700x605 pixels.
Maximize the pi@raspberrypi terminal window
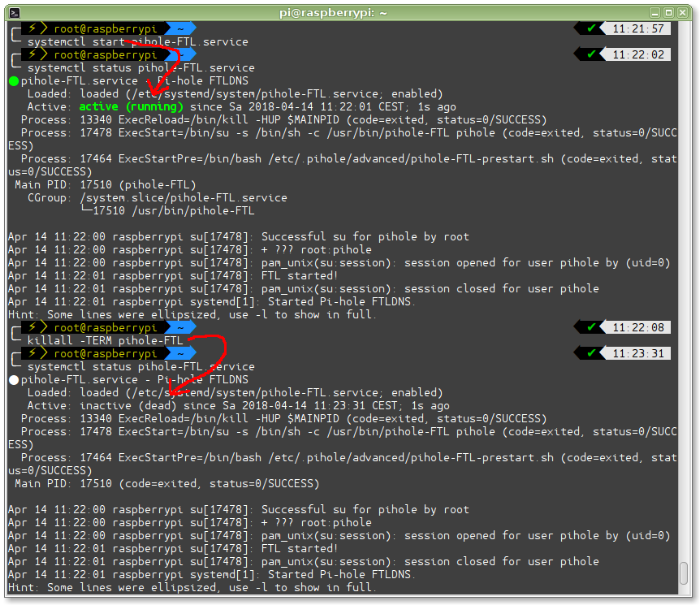668,13
